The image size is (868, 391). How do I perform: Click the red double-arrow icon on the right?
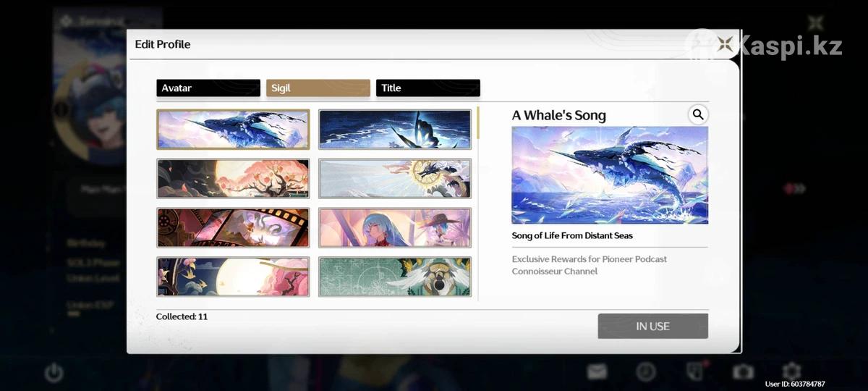point(794,188)
